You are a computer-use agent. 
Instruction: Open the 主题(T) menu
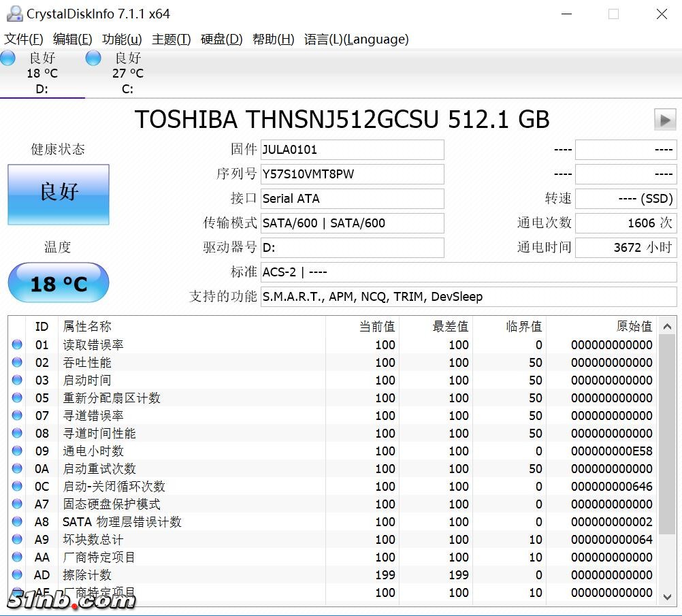coord(171,39)
